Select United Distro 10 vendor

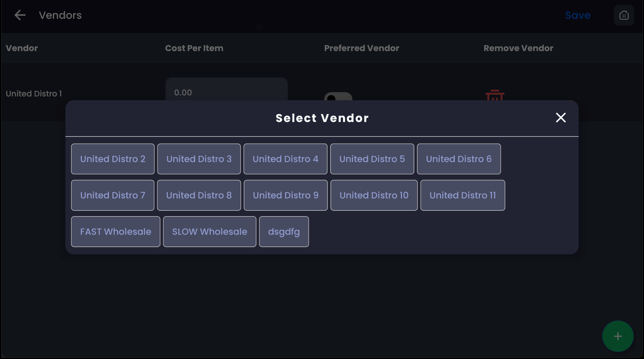point(374,195)
